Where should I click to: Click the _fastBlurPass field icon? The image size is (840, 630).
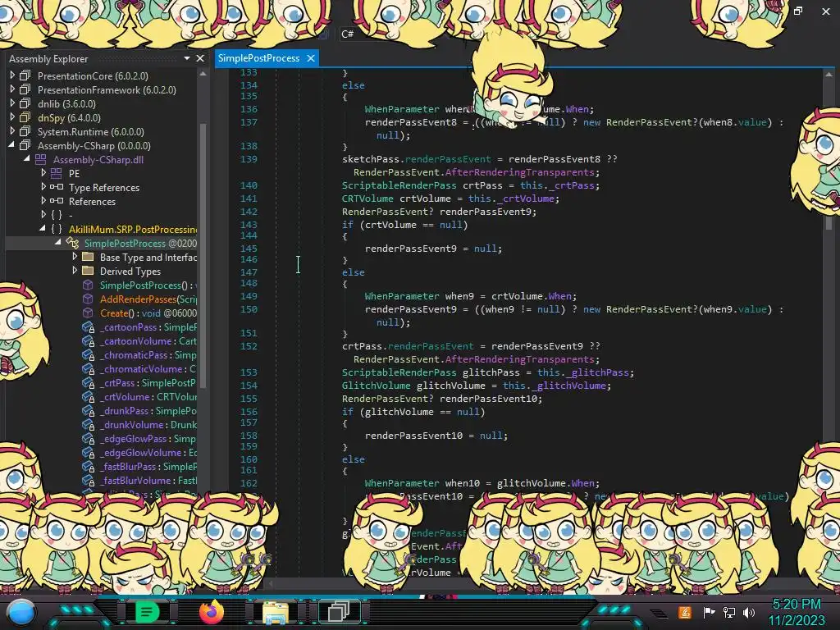(88, 466)
